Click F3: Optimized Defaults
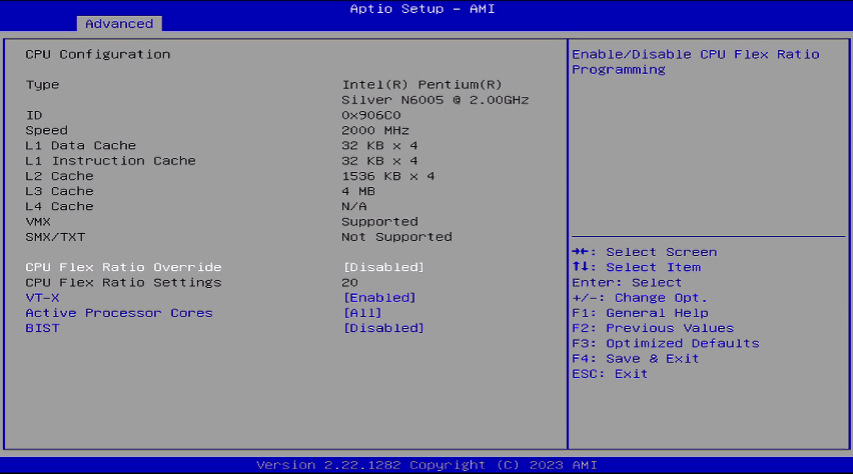The image size is (853, 474). click(x=666, y=343)
